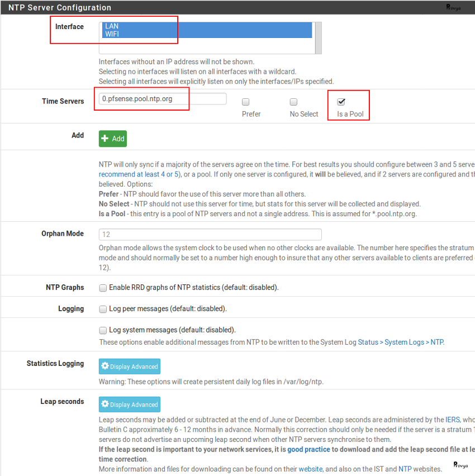The height and width of the screenshot is (476, 475).
Task: Enable the No Select checkbox
Action: (x=293, y=102)
